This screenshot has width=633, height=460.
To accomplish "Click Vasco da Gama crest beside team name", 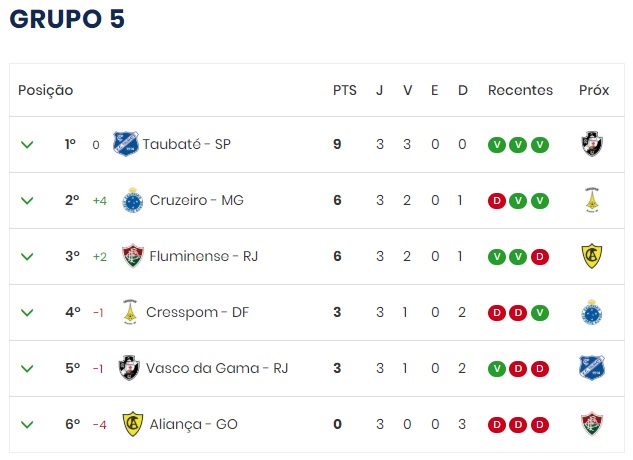I will click(129, 368).
